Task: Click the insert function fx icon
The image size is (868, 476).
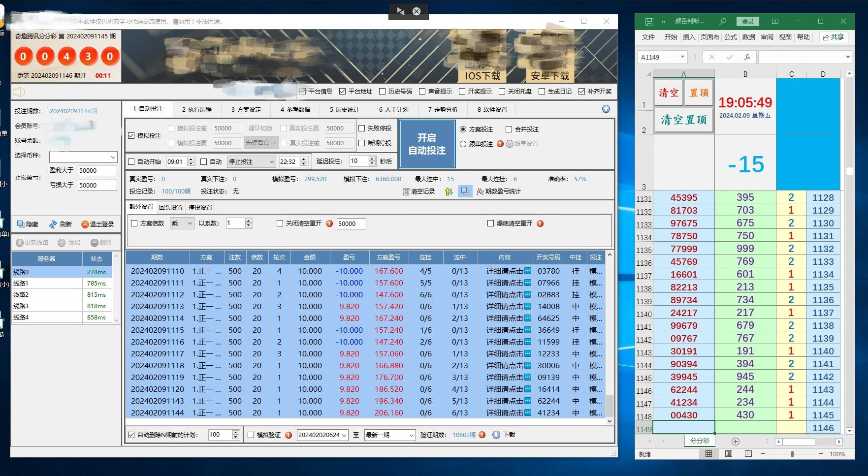Action: click(x=747, y=57)
